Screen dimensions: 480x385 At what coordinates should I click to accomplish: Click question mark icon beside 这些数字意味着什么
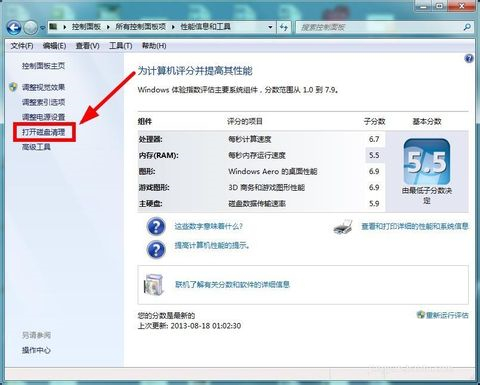tap(156, 227)
